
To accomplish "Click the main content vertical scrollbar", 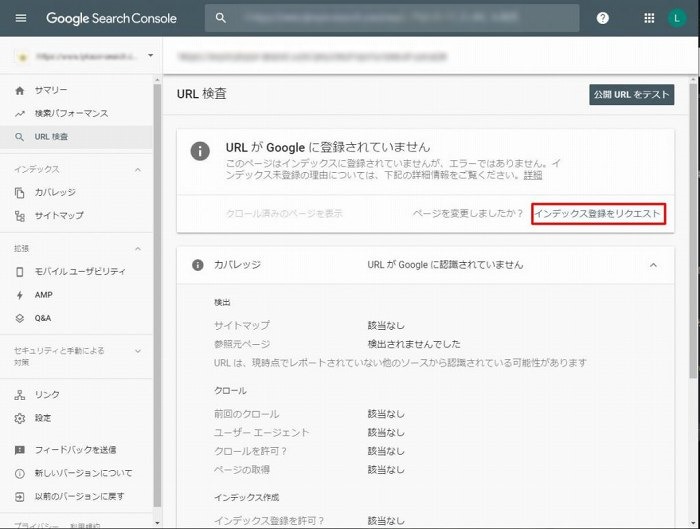I will pyautogui.click(x=693, y=232).
